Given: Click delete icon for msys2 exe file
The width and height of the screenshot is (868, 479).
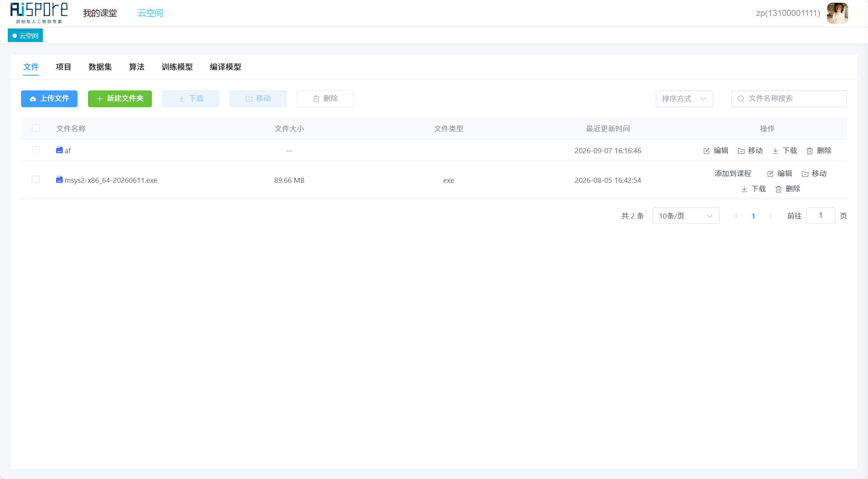Looking at the screenshot, I should click(x=778, y=189).
